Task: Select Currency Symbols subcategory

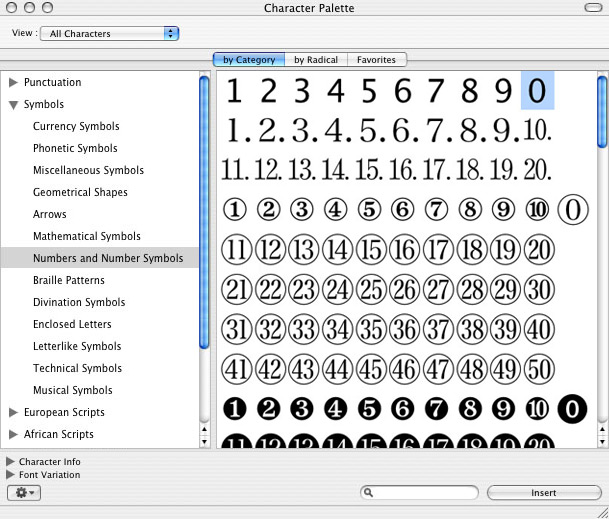Action: click(76, 126)
